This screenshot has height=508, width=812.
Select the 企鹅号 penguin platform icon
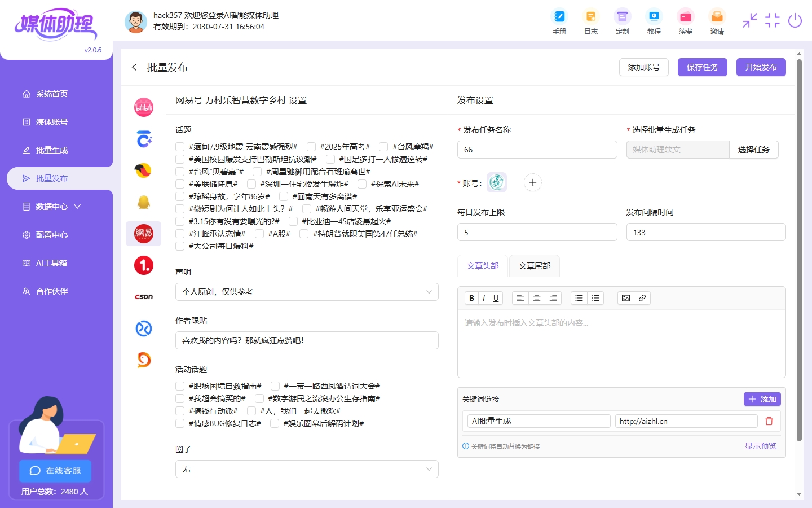(x=143, y=202)
